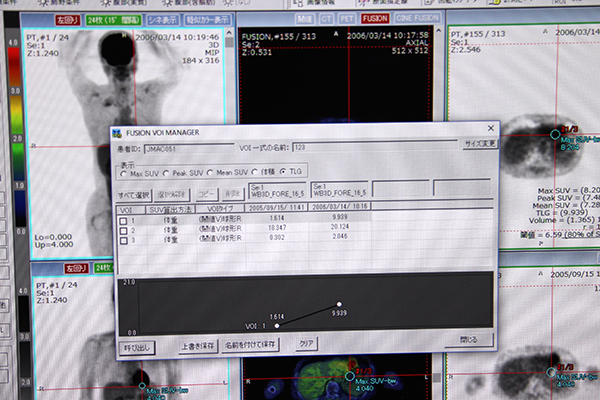Viewport: 600px width, 400px height.
Task: Select the Max SUV radio button
Action: coord(125,172)
